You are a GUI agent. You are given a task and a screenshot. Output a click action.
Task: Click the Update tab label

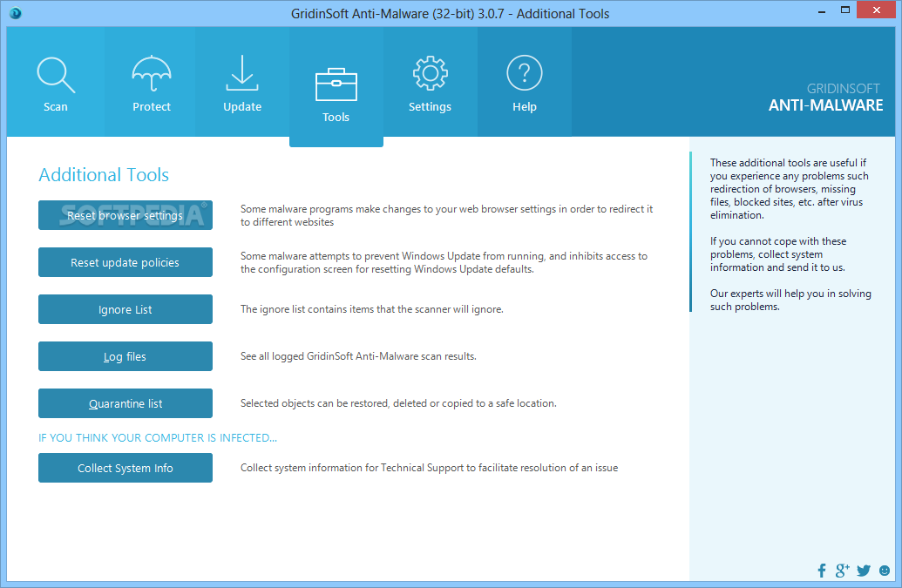pos(242,107)
